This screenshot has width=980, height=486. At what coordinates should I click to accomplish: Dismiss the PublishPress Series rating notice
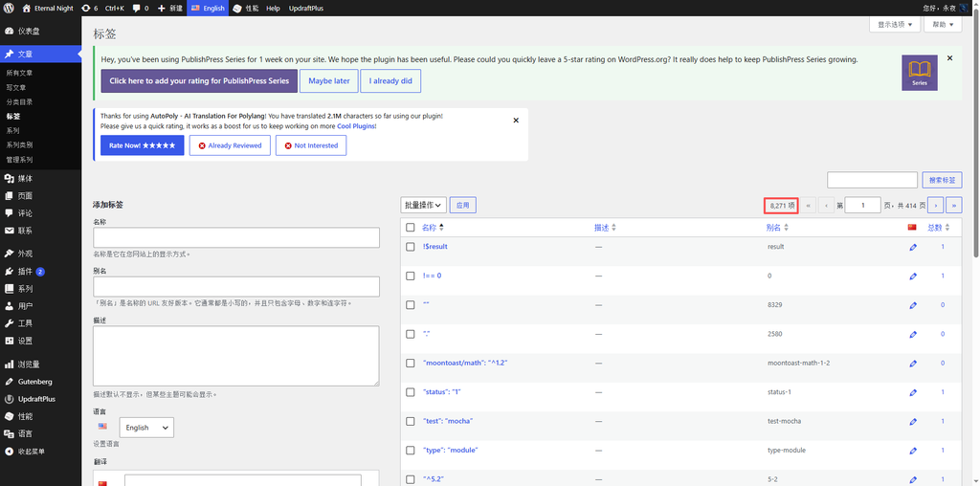[x=950, y=57]
